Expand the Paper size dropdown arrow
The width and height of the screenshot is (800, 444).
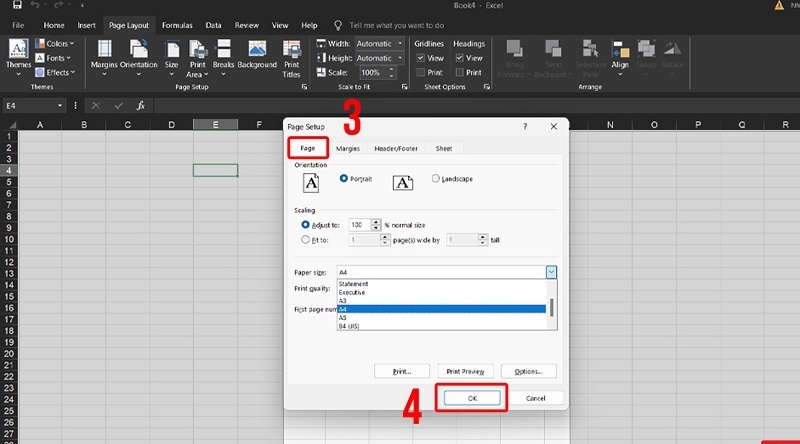click(x=551, y=272)
